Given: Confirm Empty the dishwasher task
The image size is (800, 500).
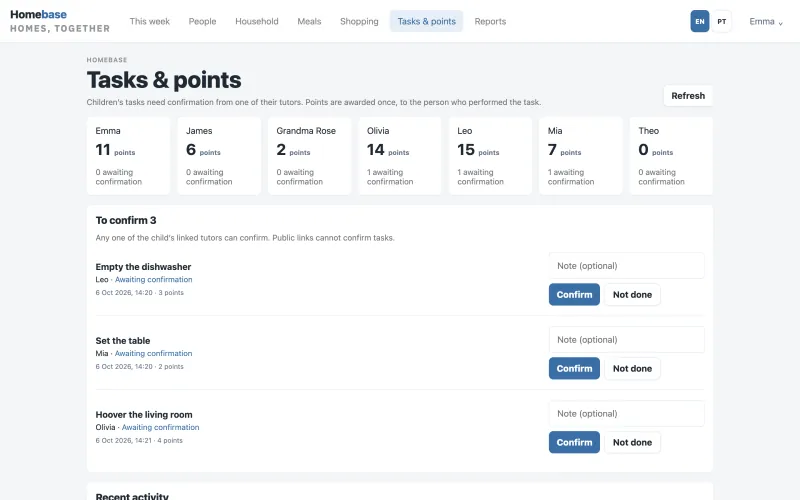Looking at the screenshot, I should click(574, 295).
